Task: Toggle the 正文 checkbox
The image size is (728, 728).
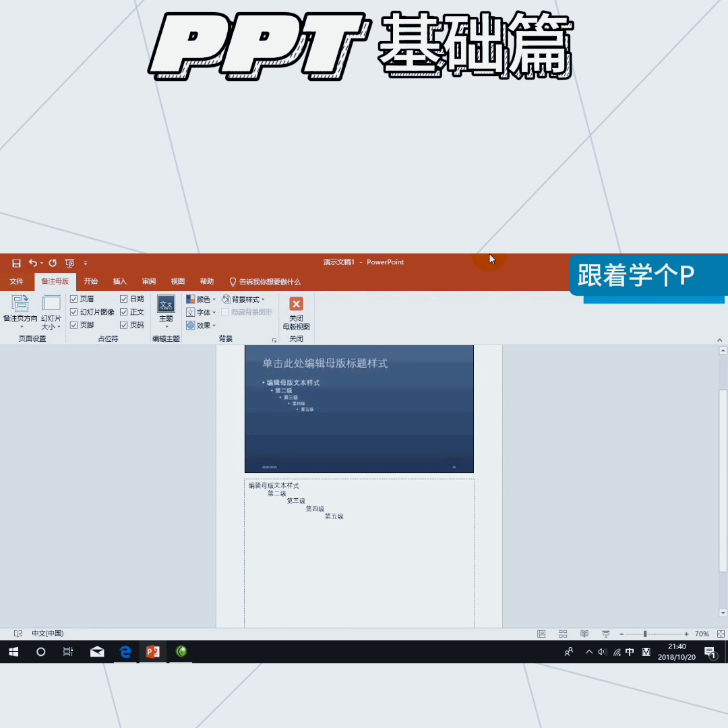Action: tap(123, 312)
